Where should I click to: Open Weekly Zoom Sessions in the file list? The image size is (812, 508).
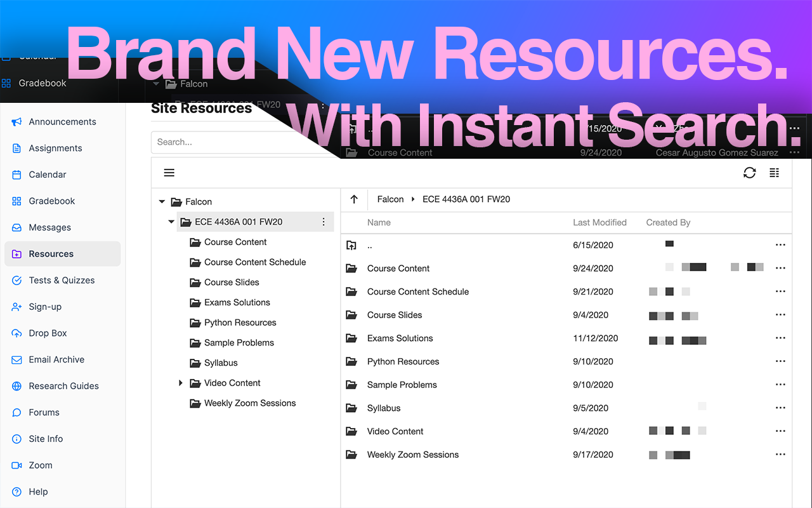tap(413, 455)
